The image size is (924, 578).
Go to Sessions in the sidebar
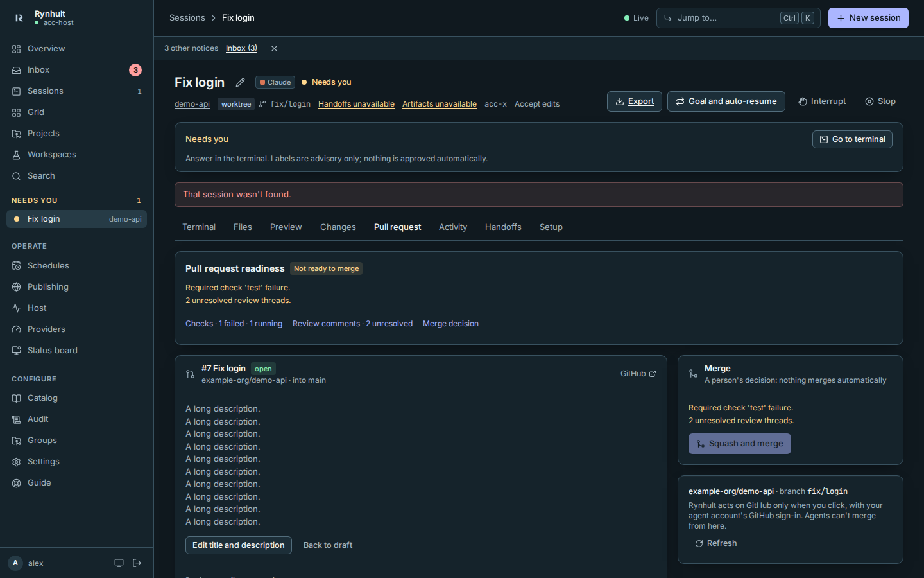(x=77, y=91)
